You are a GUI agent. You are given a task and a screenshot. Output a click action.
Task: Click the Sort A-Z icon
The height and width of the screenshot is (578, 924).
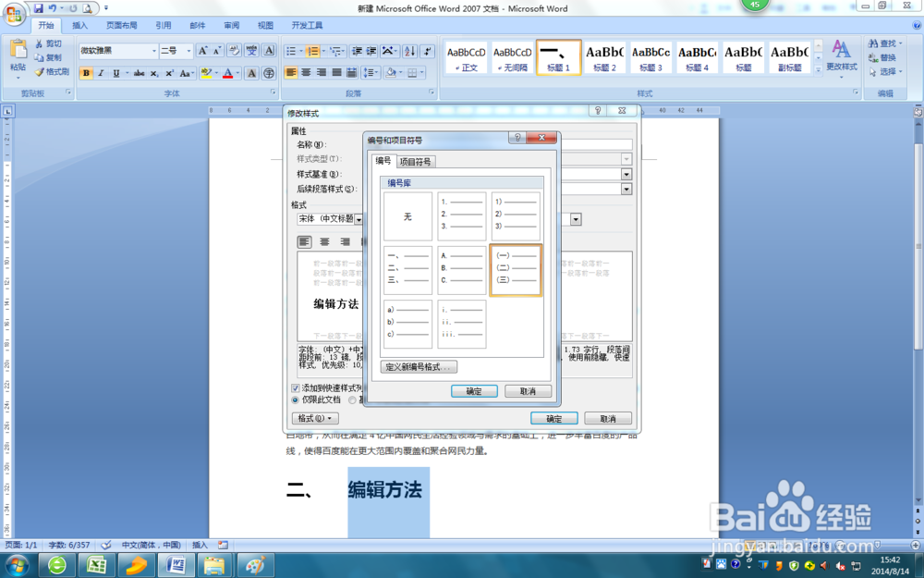coord(409,51)
